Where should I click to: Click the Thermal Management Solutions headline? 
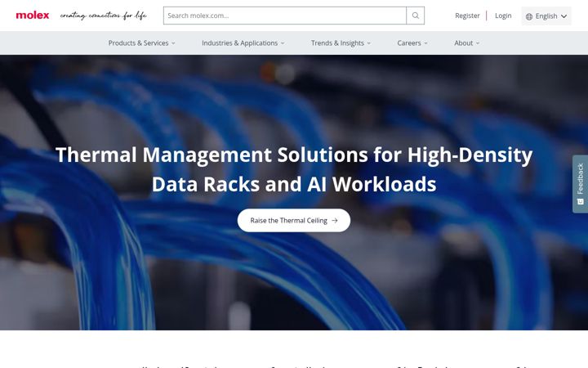coord(294,169)
